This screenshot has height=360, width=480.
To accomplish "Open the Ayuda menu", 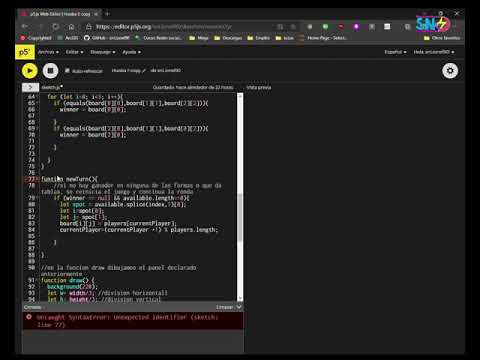I will click(131, 52).
